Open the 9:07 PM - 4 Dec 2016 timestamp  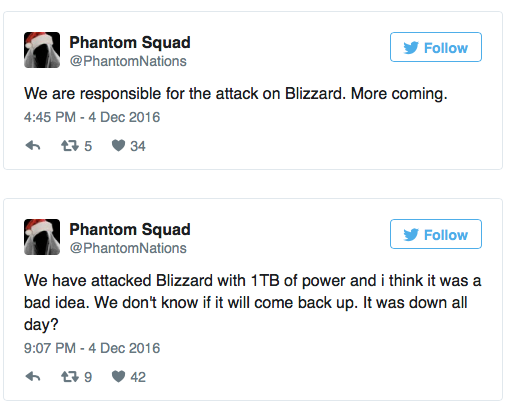[92, 348]
